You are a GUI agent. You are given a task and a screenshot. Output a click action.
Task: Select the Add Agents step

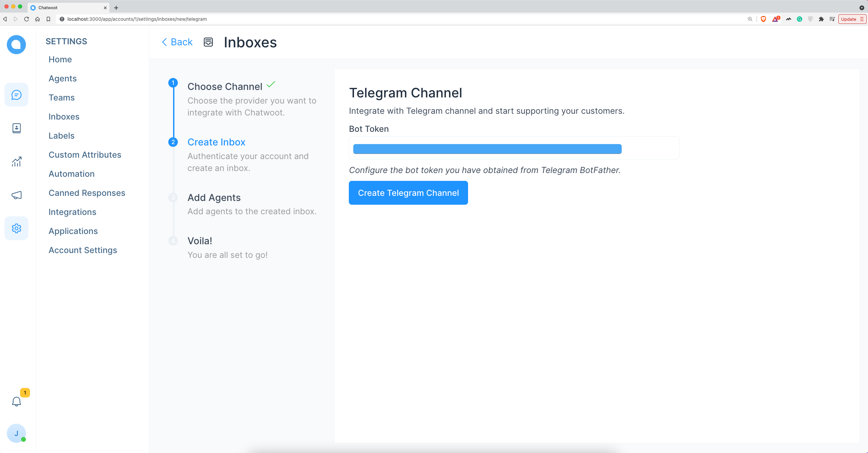point(214,198)
